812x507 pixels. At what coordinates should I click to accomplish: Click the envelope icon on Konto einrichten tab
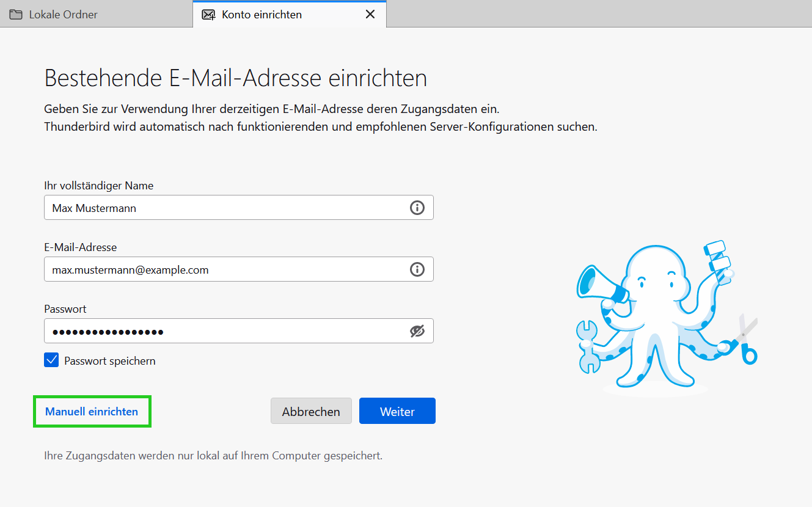208,14
